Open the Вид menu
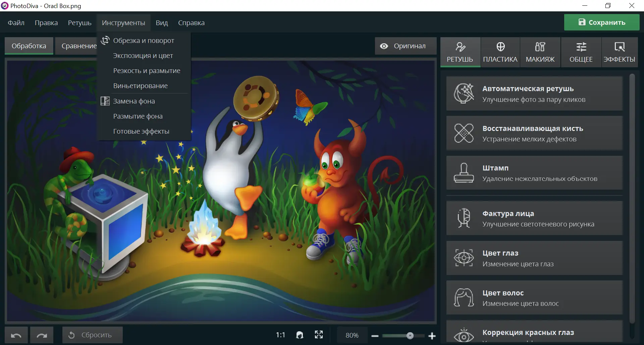 pos(162,23)
